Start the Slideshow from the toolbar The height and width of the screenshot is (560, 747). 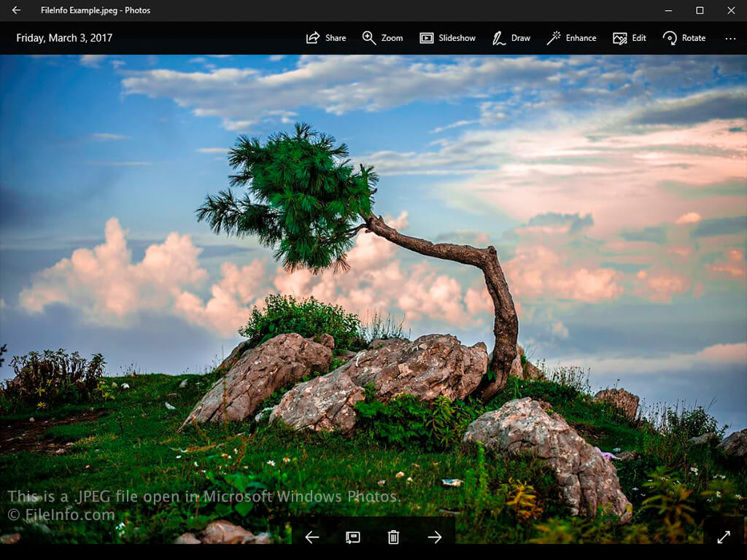pos(447,38)
